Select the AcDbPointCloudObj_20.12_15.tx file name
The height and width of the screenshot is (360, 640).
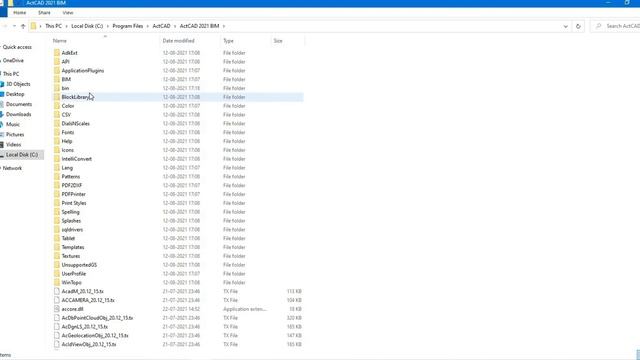pos(97,318)
